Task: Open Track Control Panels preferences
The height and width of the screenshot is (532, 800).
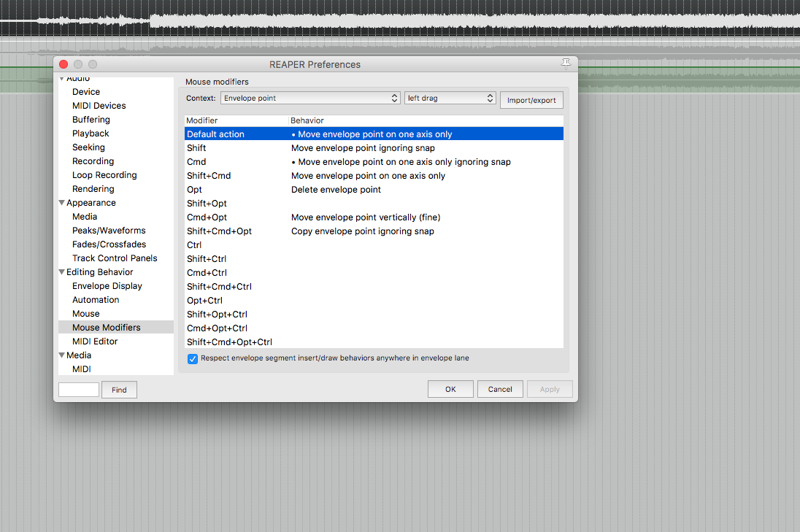Action: click(x=115, y=258)
